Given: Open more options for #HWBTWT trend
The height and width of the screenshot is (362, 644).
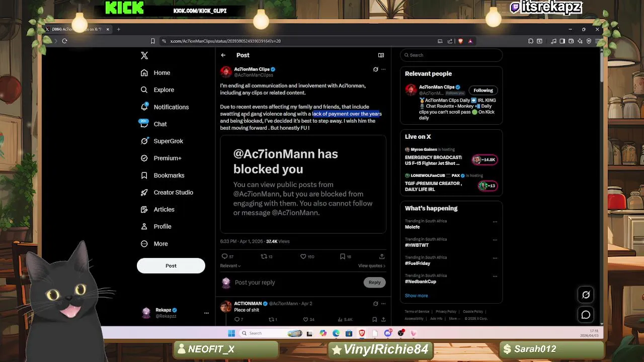Looking at the screenshot, I should pyautogui.click(x=495, y=240).
